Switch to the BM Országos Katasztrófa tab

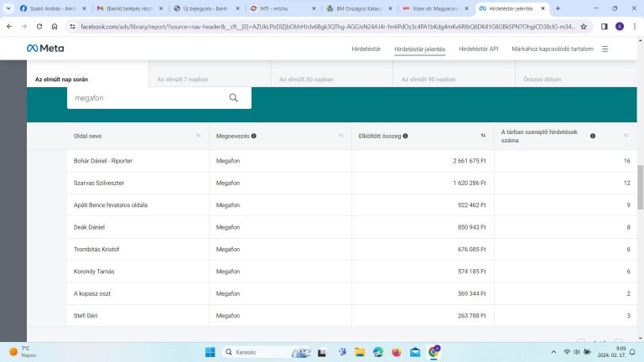tap(359, 8)
